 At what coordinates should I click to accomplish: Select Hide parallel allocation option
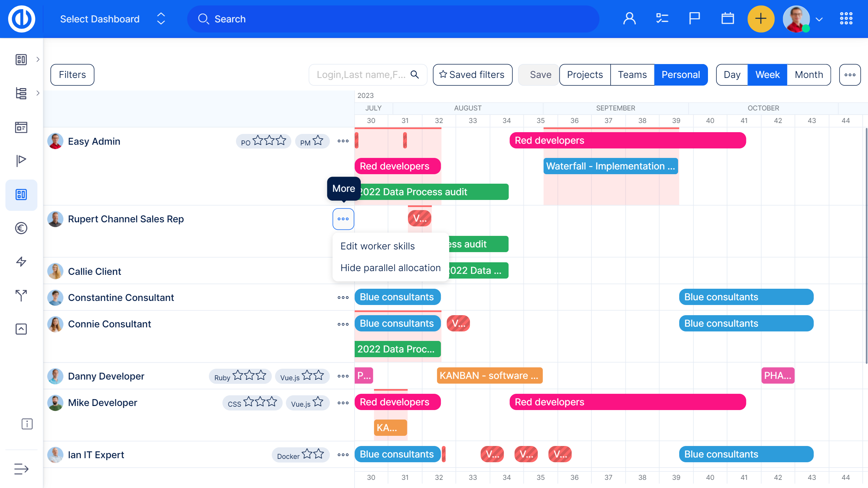coord(390,268)
